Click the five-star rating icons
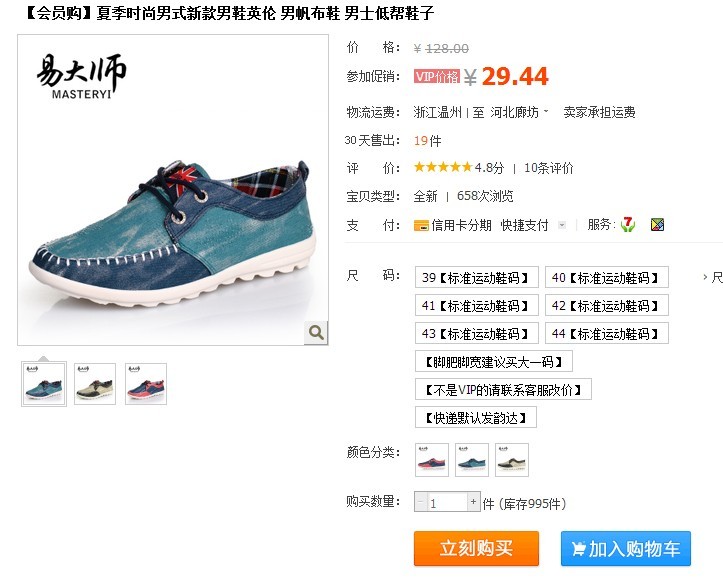 pos(443,167)
